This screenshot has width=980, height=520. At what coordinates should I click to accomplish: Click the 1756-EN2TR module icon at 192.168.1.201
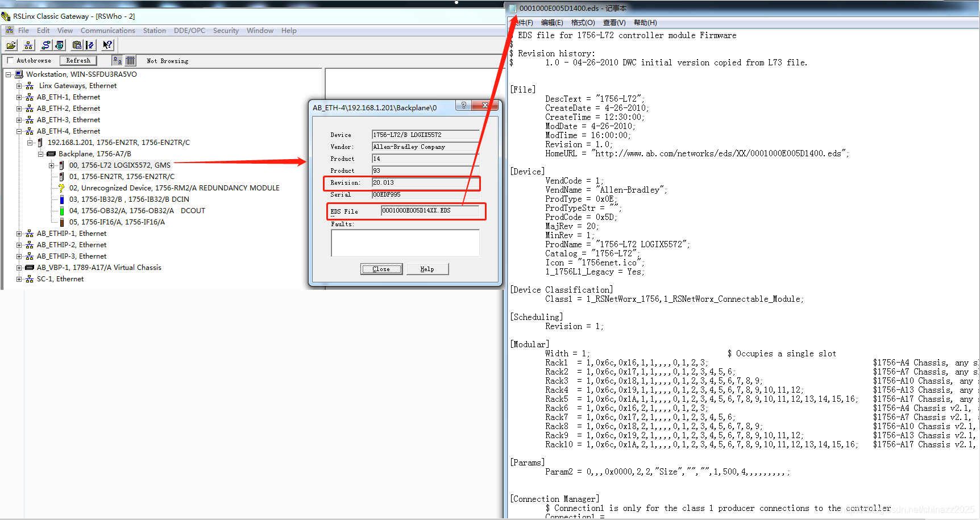40,143
